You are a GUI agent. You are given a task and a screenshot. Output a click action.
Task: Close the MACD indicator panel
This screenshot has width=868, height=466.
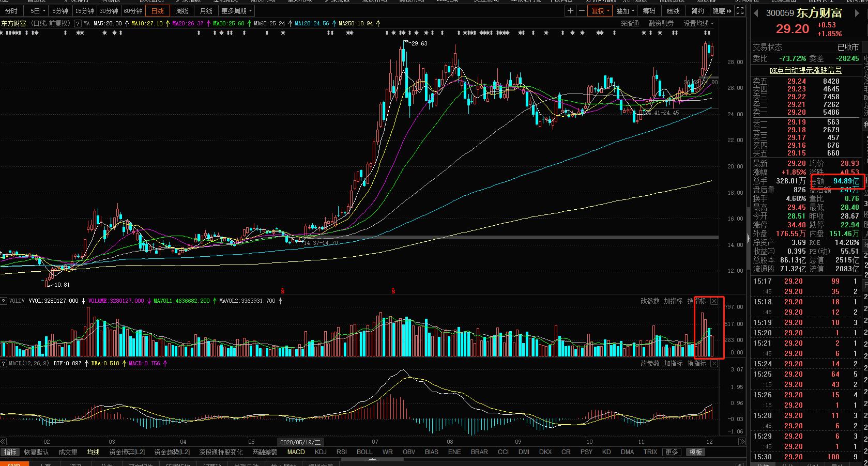(714, 364)
